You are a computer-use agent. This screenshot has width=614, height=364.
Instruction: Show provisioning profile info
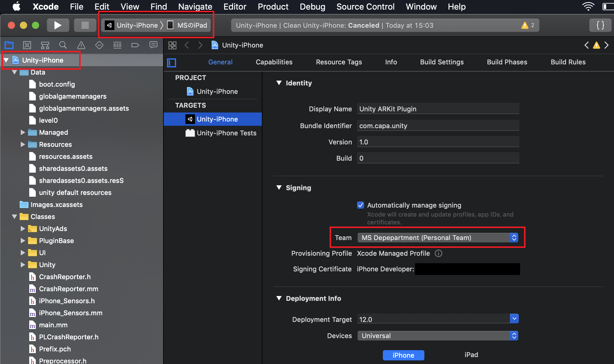coord(439,253)
